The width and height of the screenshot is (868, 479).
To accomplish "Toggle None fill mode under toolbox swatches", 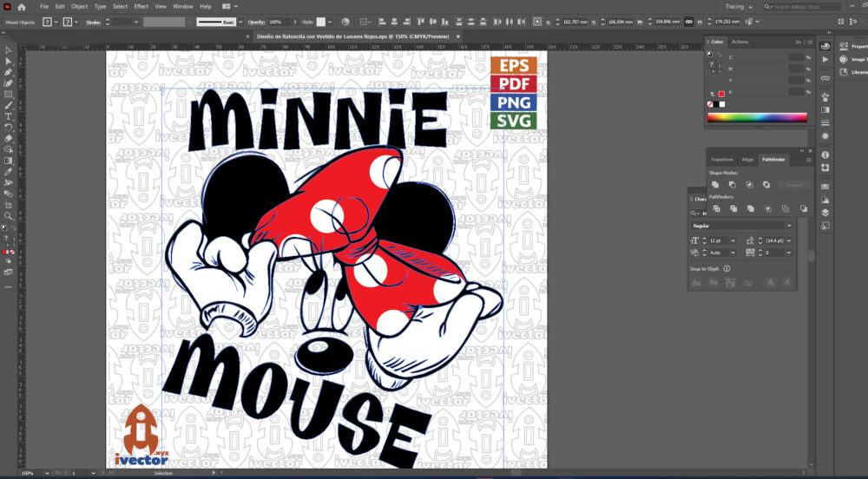I will [12, 253].
